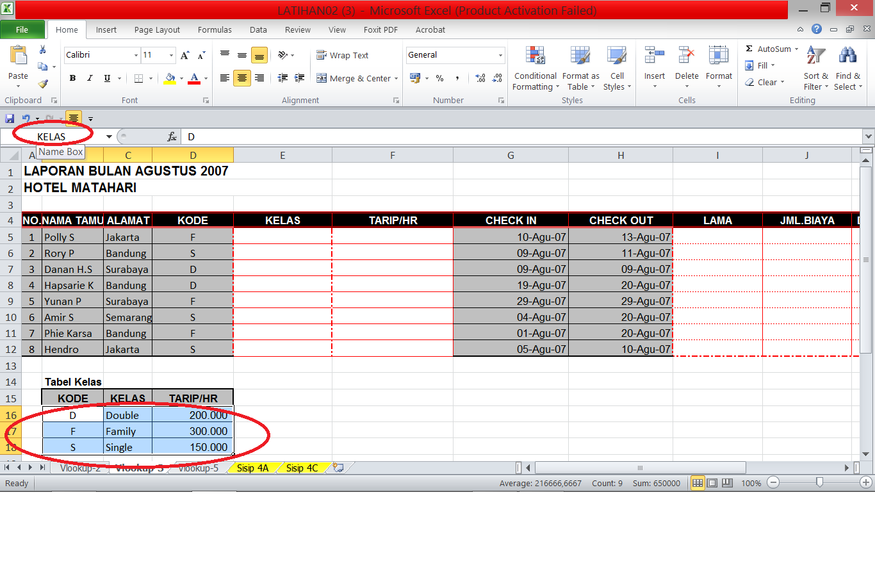This screenshot has height=588, width=875.
Task: Open Format as Table gallery
Action: pyautogui.click(x=580, y=69)
